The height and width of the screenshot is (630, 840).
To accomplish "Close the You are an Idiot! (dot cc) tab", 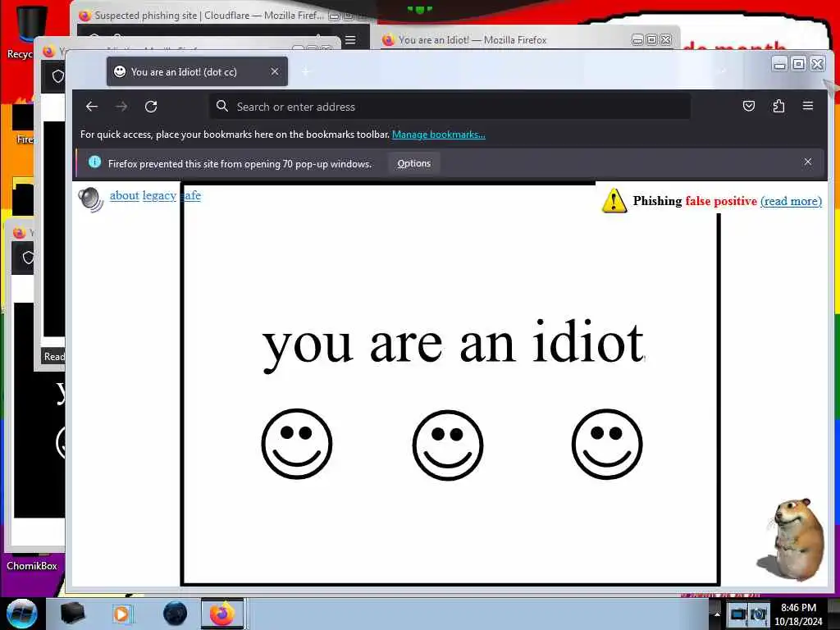I will (x=274, y=71).
